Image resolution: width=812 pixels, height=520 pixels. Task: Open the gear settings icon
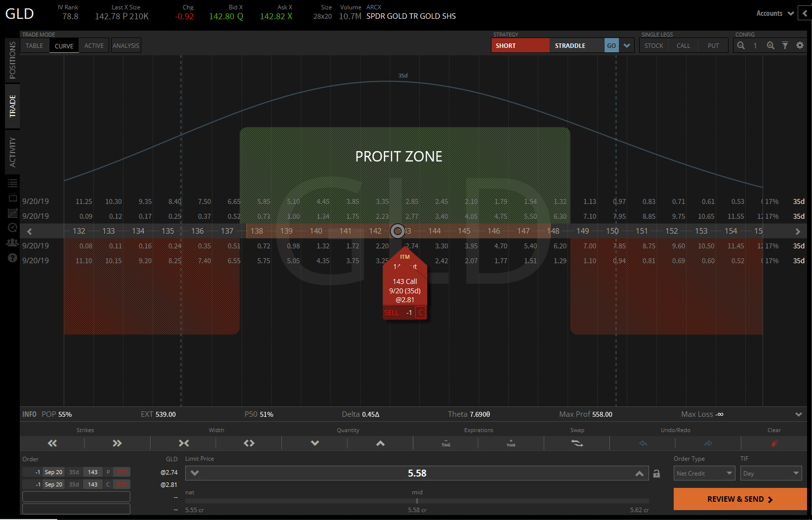(800, 45)
